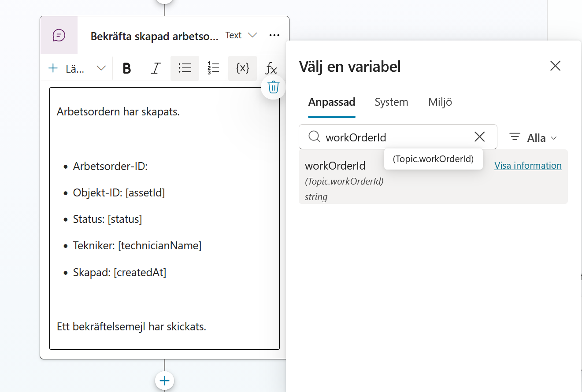Click the Arbetsorder-ID: bullet line
The height and width of the screenshot is (392, 582).
[110, 166]
